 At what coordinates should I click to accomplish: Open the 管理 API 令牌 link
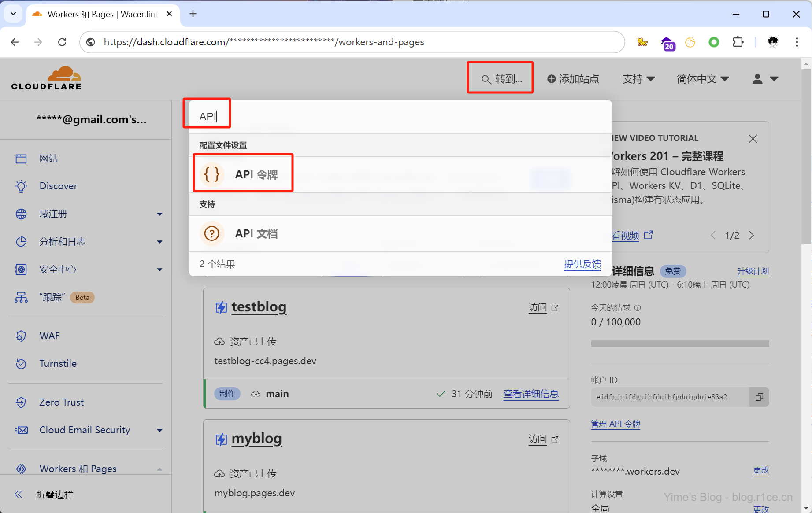615,424
